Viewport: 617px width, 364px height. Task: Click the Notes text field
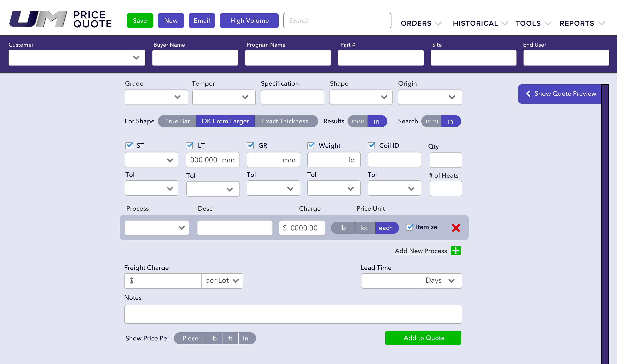coord(293,315)
